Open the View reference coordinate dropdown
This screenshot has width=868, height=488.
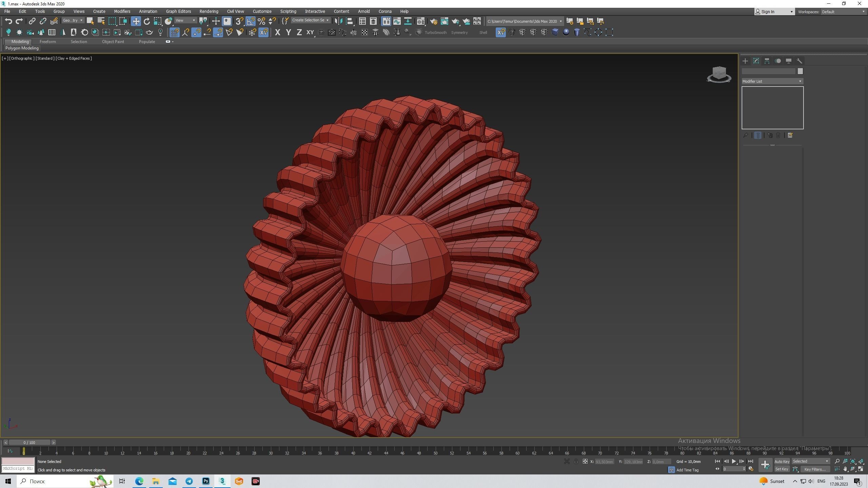(185, 21)
